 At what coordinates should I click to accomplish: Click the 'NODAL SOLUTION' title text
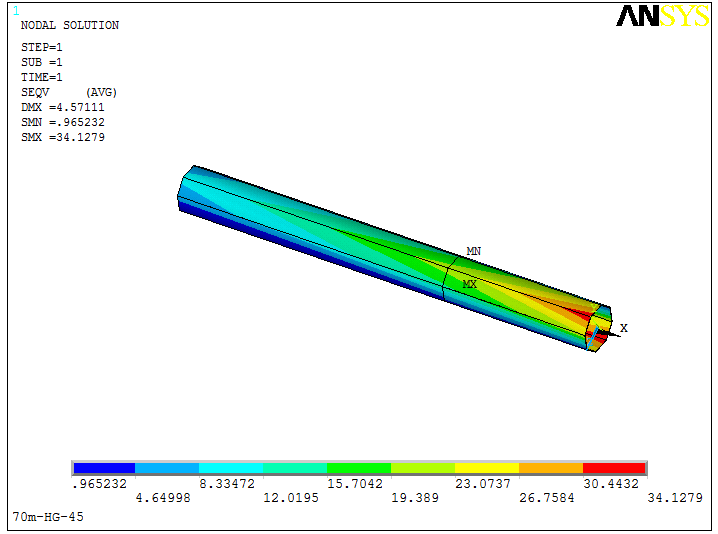pyautogui.click(x=70, y=25)
